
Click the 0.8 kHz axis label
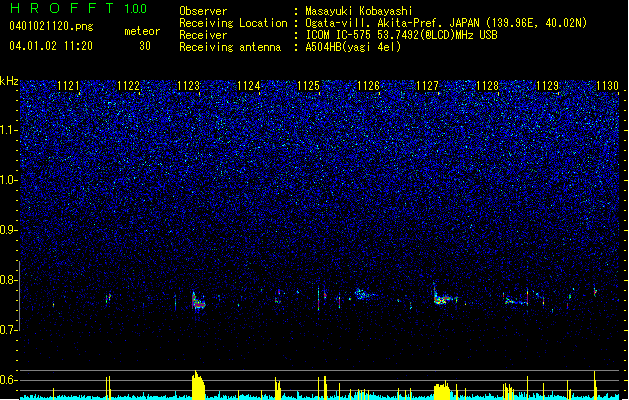[x=8, y=280]
